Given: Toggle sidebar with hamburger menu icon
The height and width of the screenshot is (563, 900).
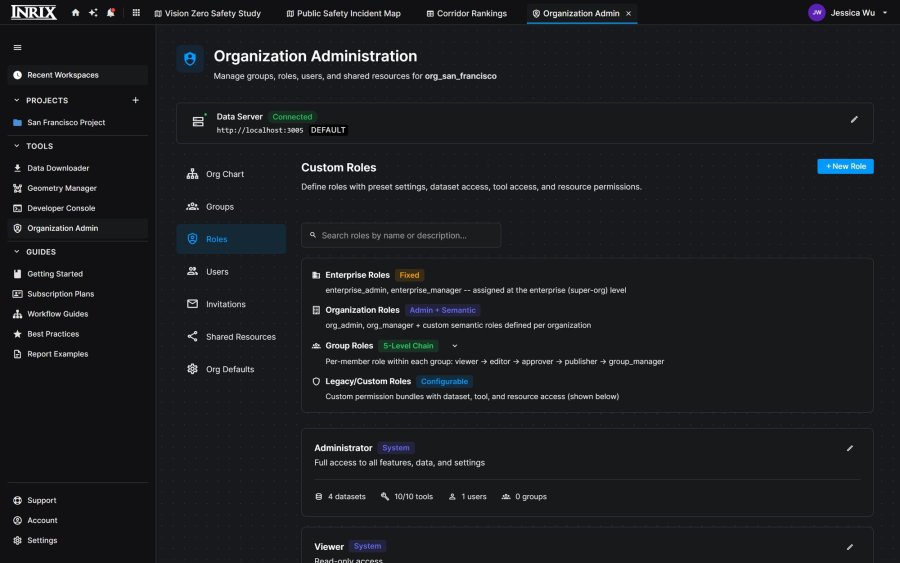Looking at the screenshot, I should (x=17, y=48).
